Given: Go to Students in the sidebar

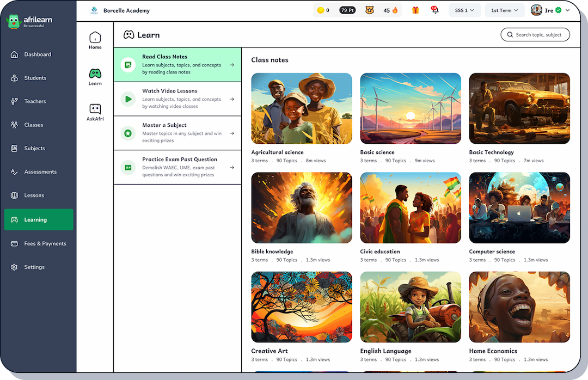Looking at the screenshot, I should 39,78.
